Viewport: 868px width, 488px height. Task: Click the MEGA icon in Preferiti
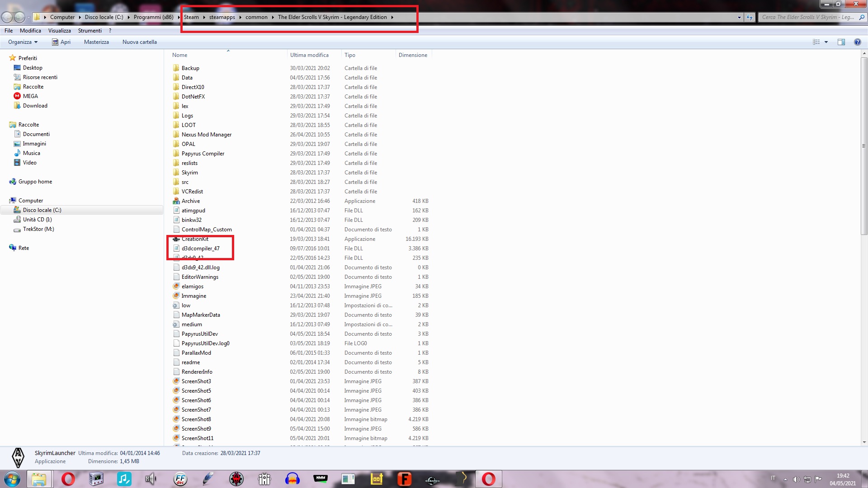(17, 96)
